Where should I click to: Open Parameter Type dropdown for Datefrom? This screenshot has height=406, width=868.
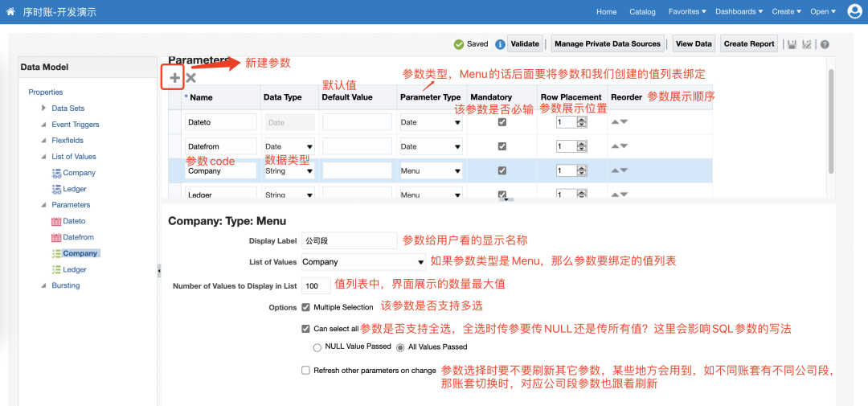click(432, 147)
